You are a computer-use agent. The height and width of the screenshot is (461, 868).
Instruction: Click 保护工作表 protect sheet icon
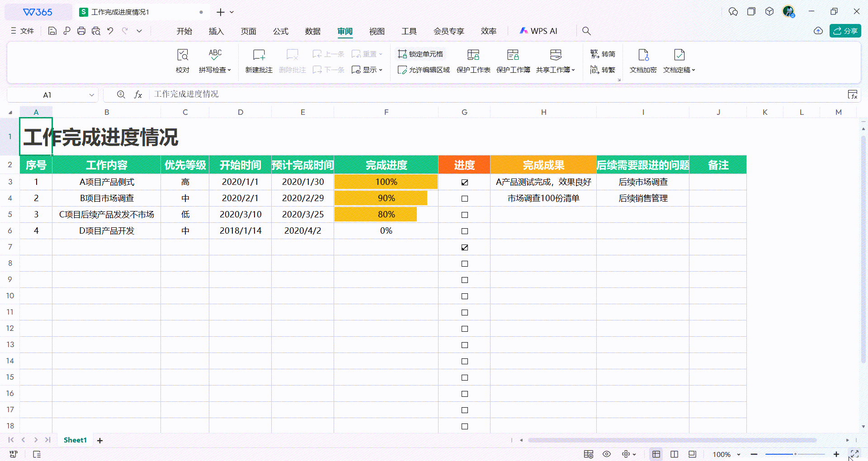(473, 61)
